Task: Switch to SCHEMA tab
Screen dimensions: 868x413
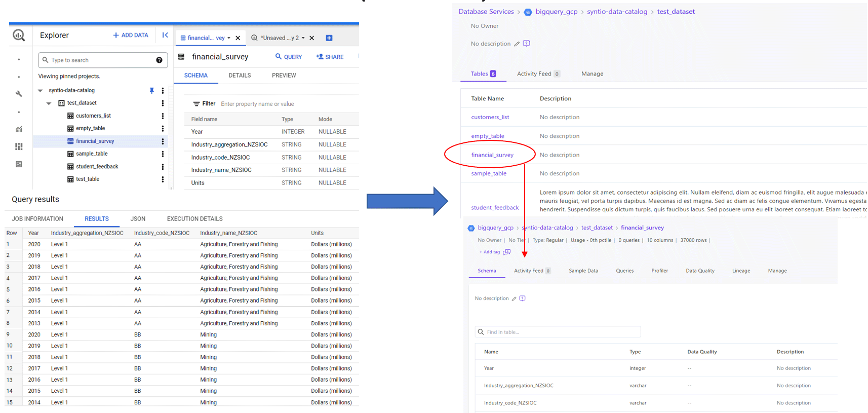Action: 196,76
